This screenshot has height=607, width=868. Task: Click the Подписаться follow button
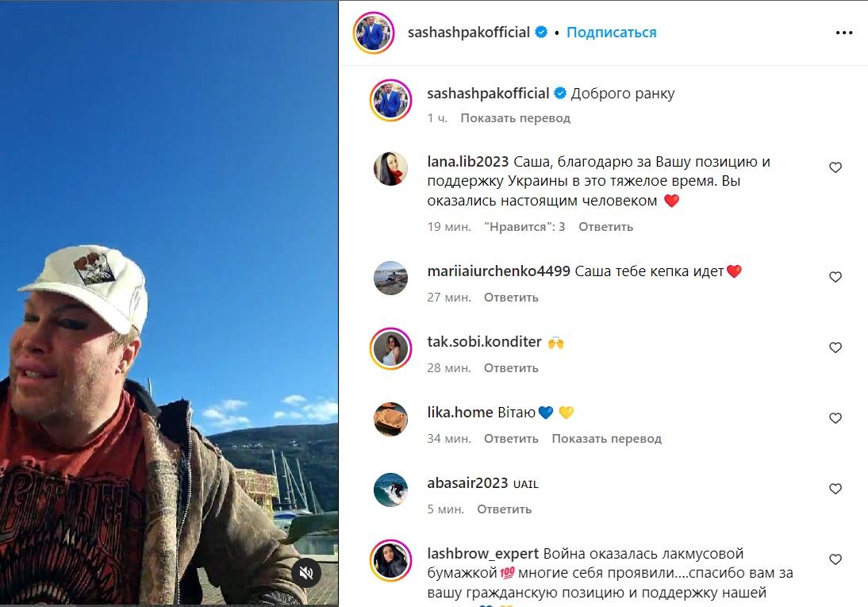[611, 33]
